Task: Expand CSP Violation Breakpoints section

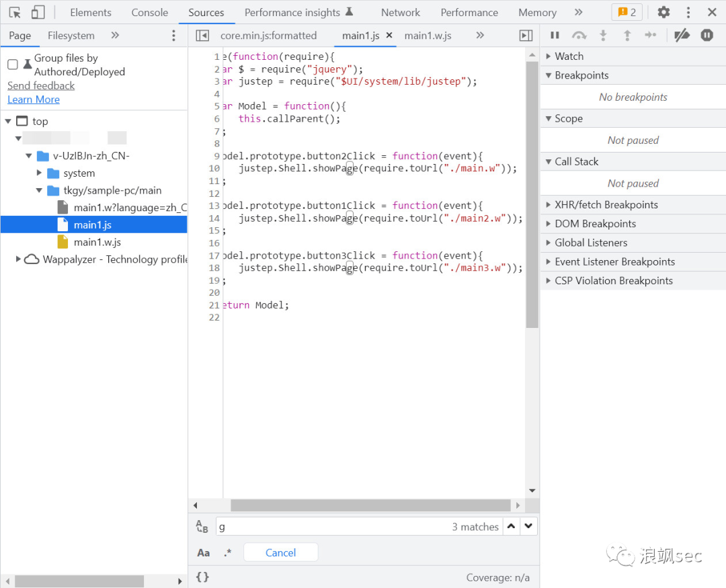Action: point(633,281)
